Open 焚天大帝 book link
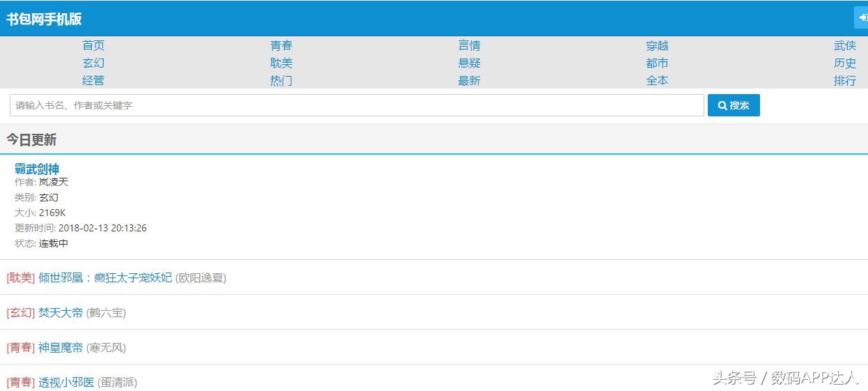This screenshot has width=868, height=391. pyautogui.click(x=61, y=312)
